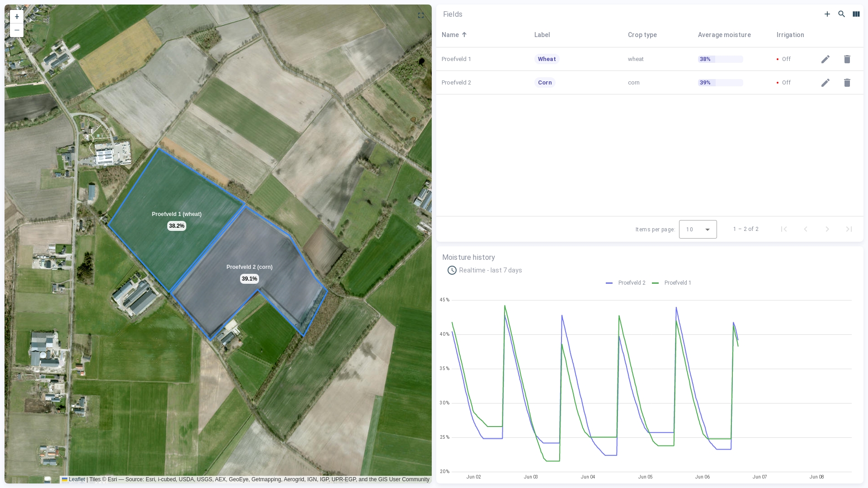
Task: Edit Proefveld 2 row
Action: (x=826, y=83)
